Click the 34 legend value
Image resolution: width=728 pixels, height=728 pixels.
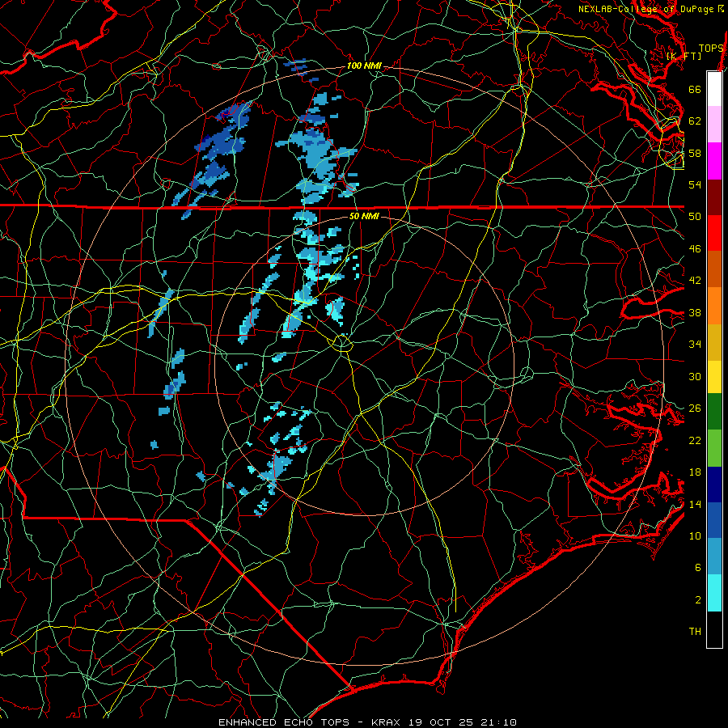[x=695, y=344]
